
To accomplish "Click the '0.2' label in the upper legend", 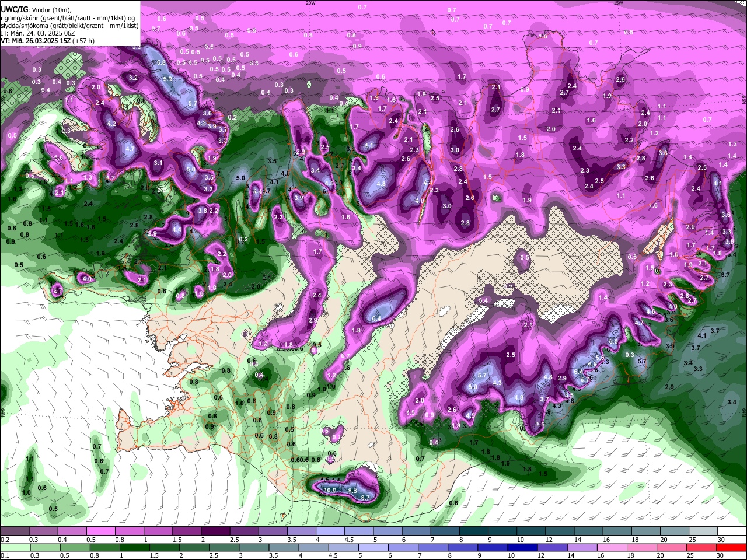I will 5,540.
